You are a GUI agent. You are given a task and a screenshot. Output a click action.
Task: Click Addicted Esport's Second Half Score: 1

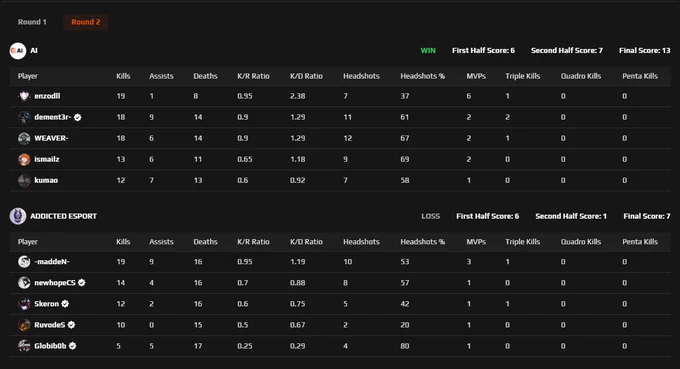[571, 216]
